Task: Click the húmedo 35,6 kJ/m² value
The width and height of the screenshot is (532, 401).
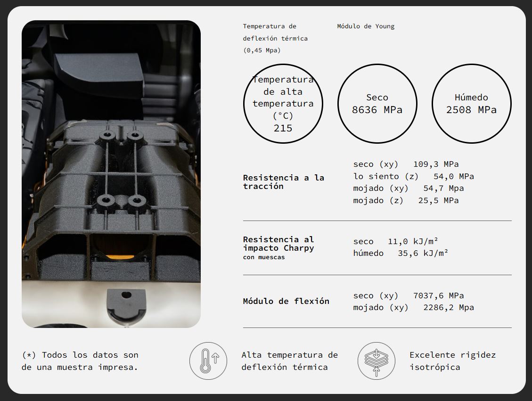Action: tap(401, 254)
